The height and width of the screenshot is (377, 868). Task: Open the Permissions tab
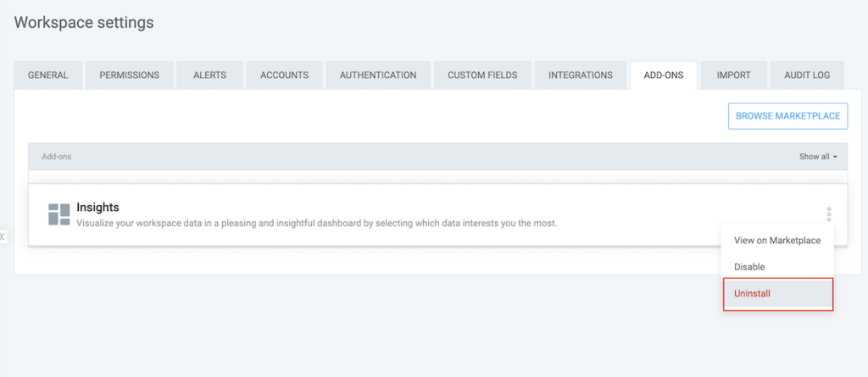[x=129, y=75]
